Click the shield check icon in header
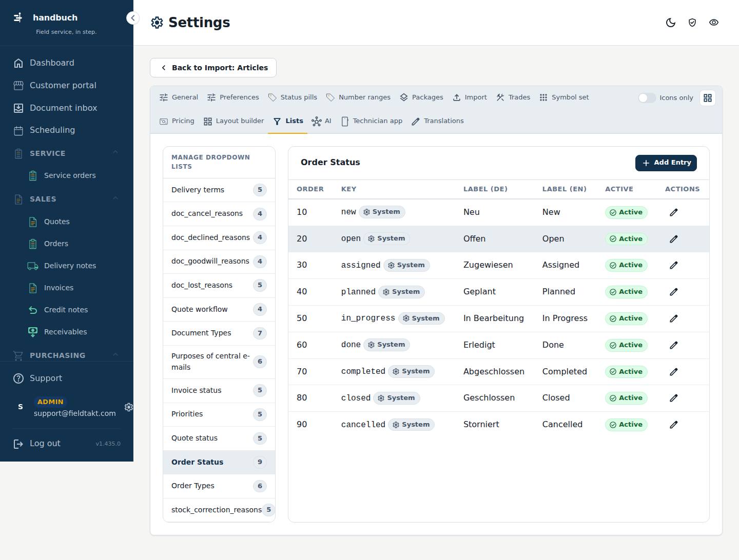This screenshot has height=560, width=739. [692, 23]
